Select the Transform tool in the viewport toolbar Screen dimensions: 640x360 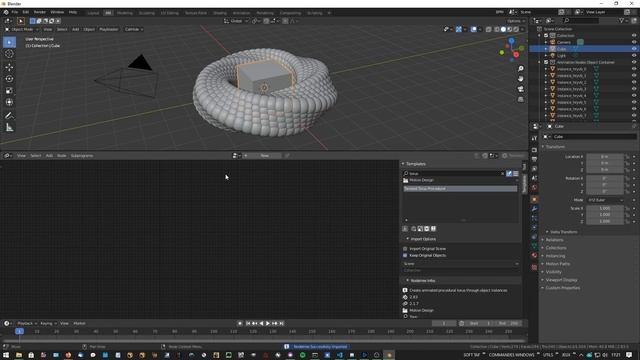pos(9,102)
